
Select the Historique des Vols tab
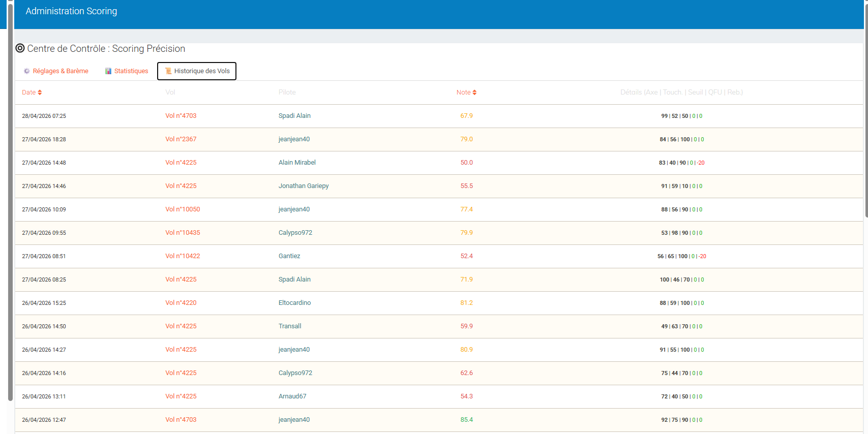pos(197,71)
